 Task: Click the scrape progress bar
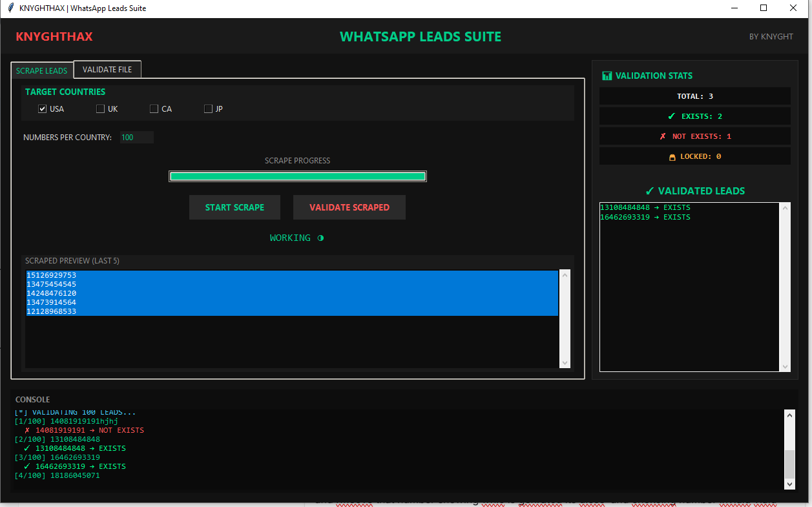point(298,176)
